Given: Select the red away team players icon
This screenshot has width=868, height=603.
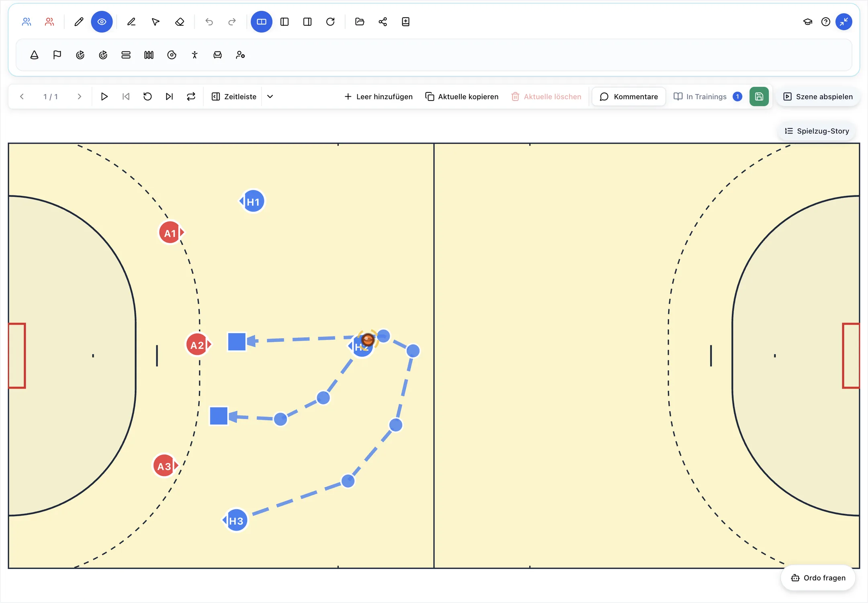Looking at the screenshot, I should [49, 22].
